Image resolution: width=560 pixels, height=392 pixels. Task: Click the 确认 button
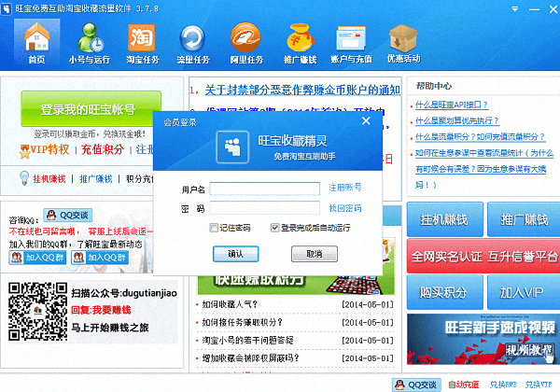236,254
